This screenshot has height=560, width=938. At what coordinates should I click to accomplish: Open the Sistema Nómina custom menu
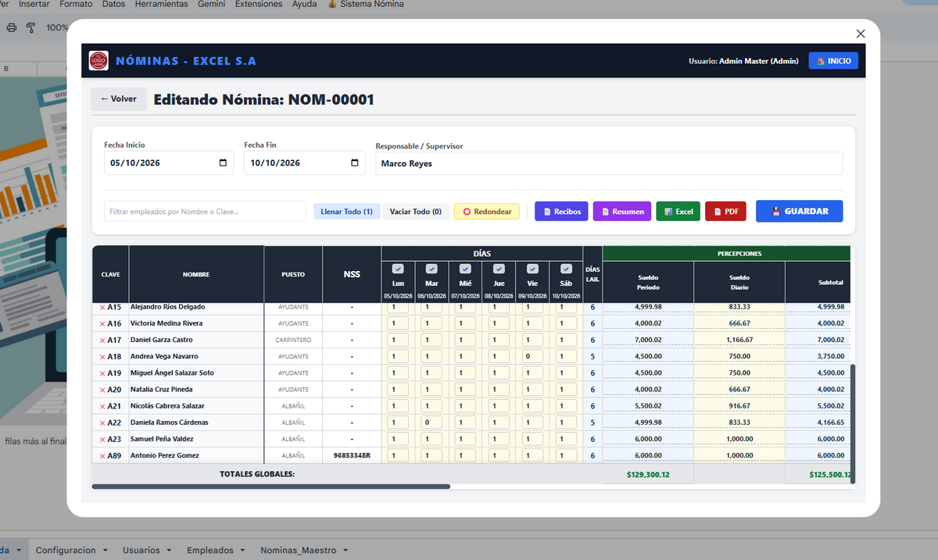(365, 5)
